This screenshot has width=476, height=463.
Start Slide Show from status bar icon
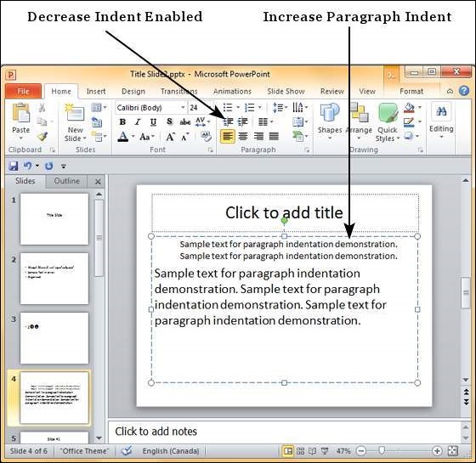tap(325, 451)
